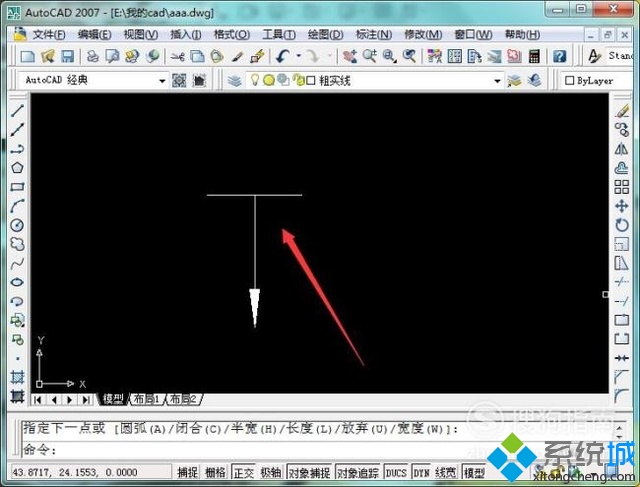Viewport: 640px width, 487px height.
Task: Click the Copy object tool
Action: pos(622,130)
